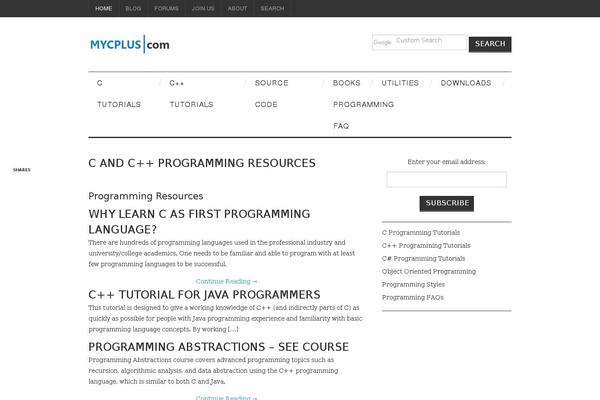The image size is (600, 400).
Task: Open C Programming Tutorials sidebar link
Action: click(421, 233)
